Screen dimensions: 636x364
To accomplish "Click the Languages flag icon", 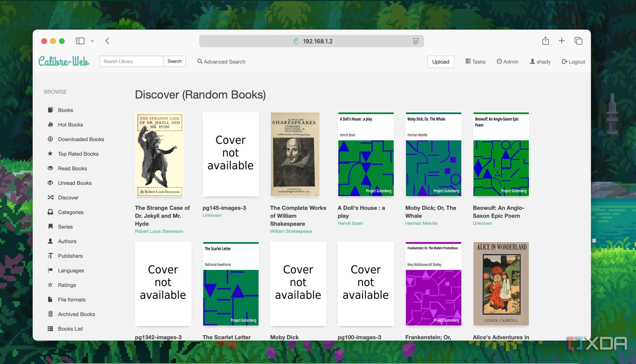I will pos(50,270).
